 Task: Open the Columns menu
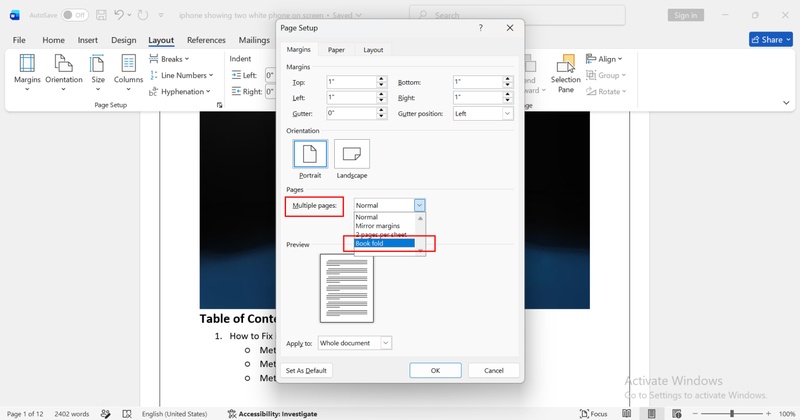[x=128, y=72]
